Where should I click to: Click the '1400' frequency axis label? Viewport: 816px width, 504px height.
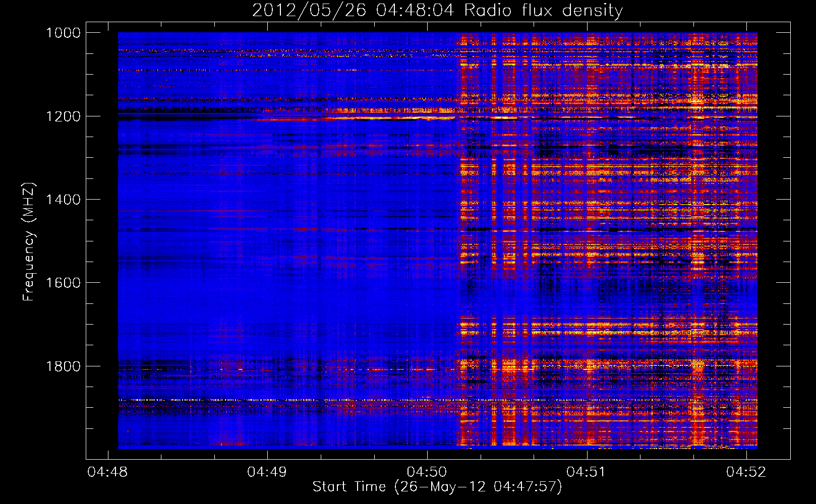tap(63, 200)
